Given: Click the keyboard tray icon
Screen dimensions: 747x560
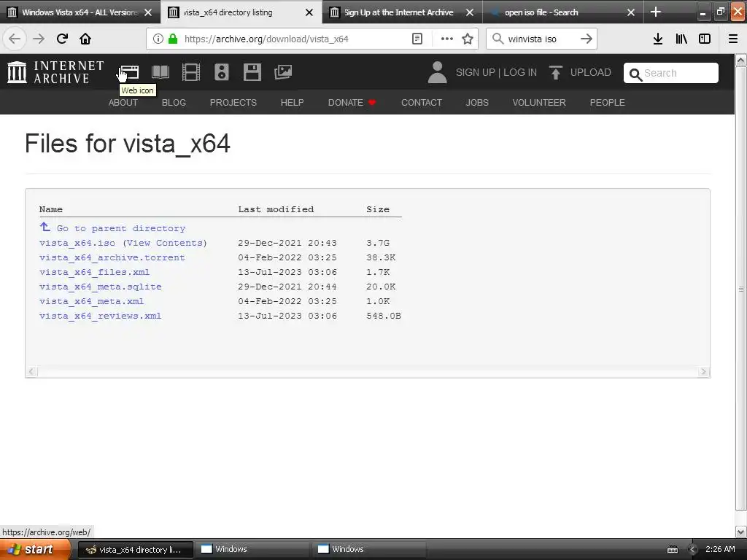Looking at the screenshot, I should [x=673, y=550].
